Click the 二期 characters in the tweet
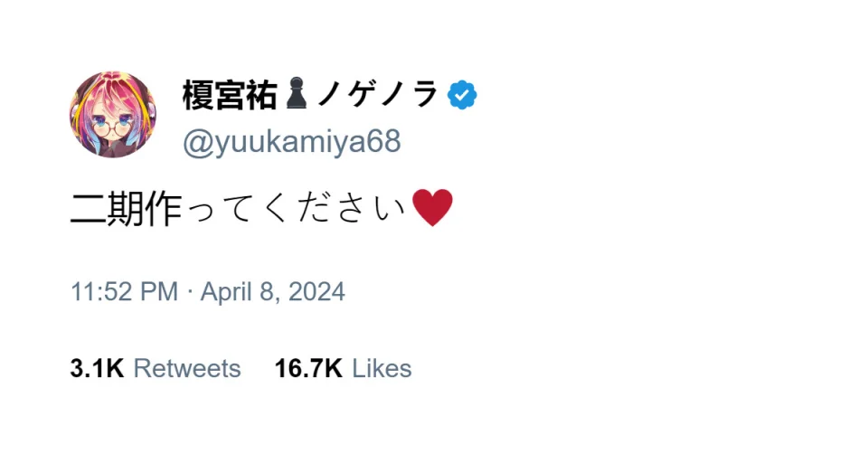868x454 pixels. coord(108,209)
